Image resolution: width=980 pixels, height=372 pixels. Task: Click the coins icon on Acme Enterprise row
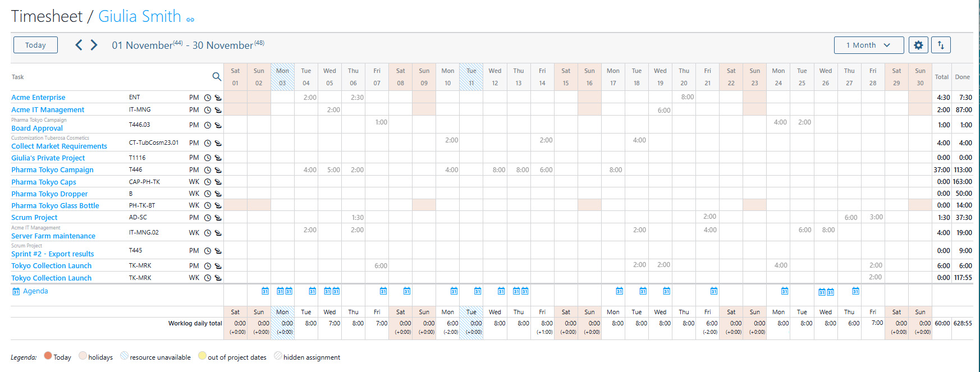click(218, 98)
